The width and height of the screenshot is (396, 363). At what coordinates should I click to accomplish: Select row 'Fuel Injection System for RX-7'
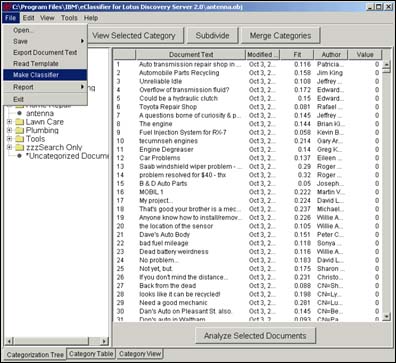[248, 132]
